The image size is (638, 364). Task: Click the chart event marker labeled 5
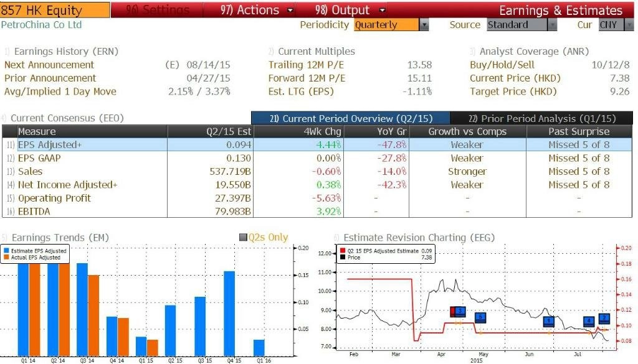480,317
